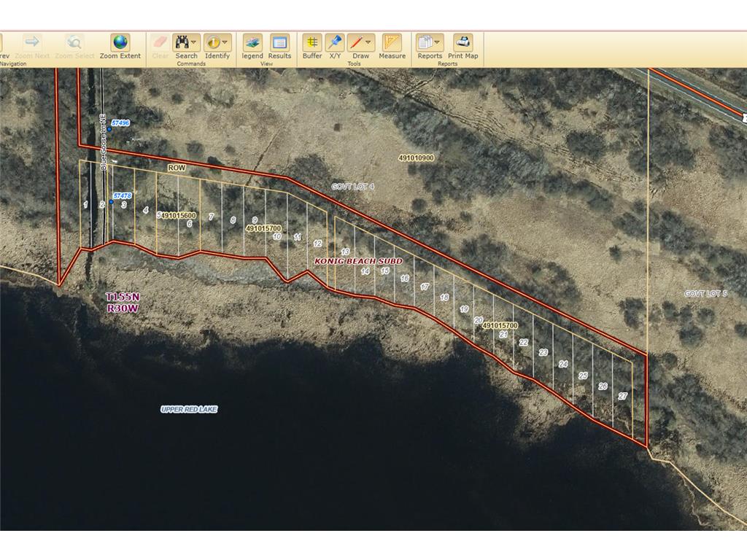Click the Upper Red Lake label

(189, 410)
